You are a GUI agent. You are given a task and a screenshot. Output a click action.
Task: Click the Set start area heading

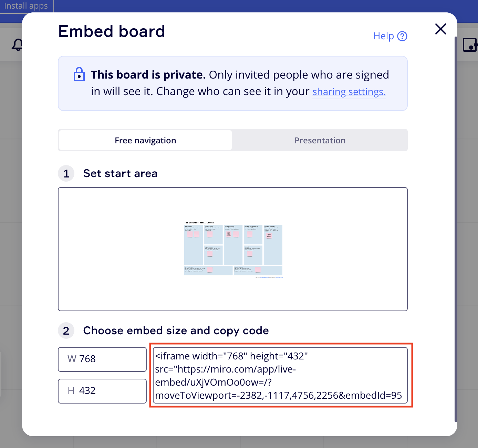click(x=120, y=173)
